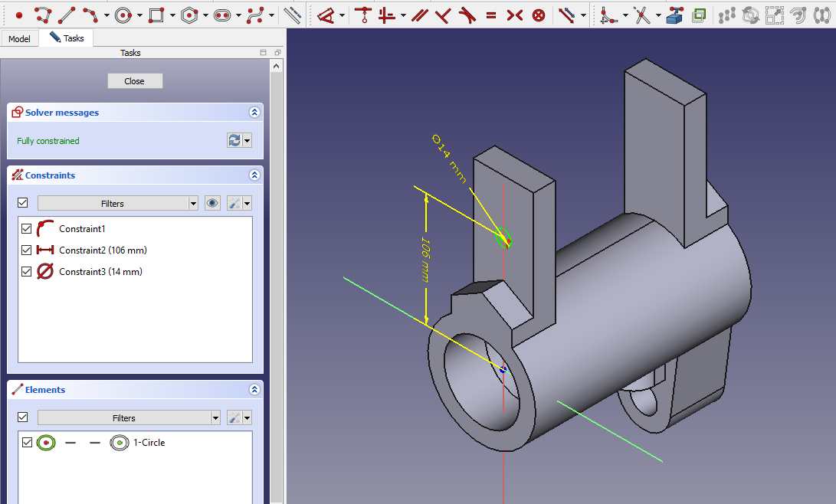
Task: Apply the Symmetric constraint
Action: [x=515, y=15]
